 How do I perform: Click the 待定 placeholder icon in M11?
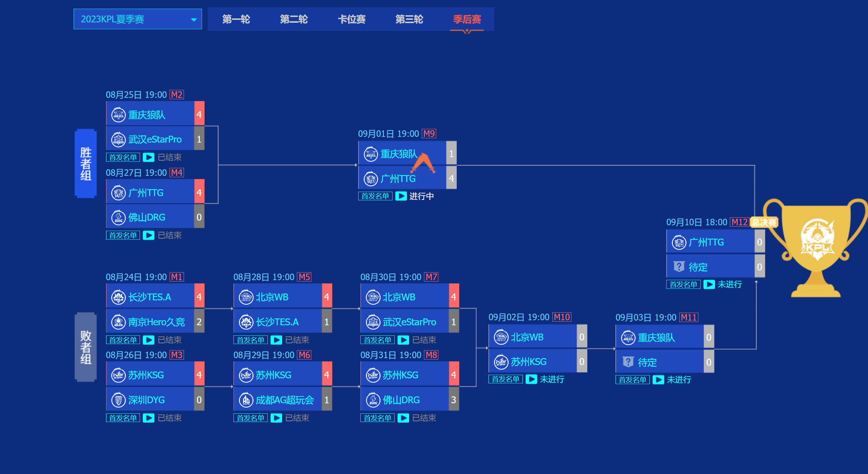[x=628, y=362]
